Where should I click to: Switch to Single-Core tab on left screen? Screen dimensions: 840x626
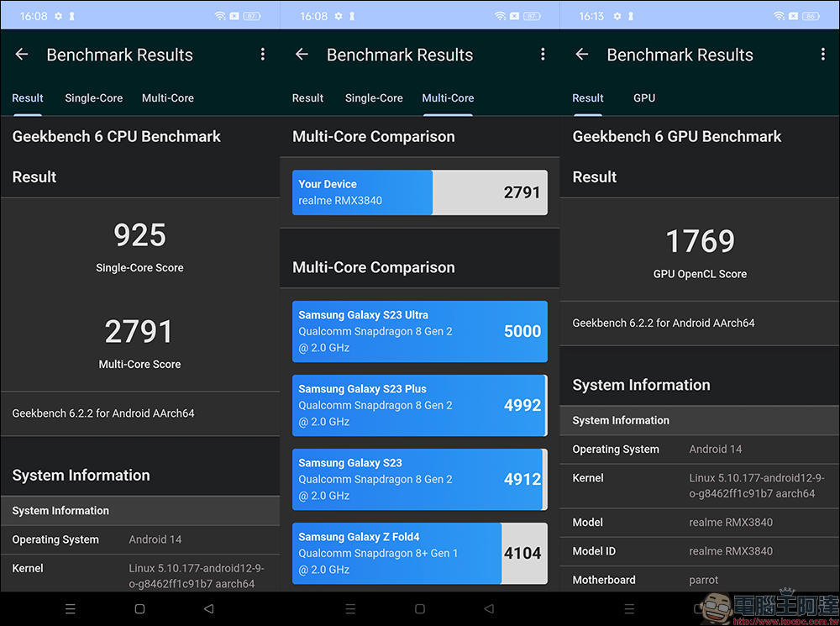tap(94, 98)
